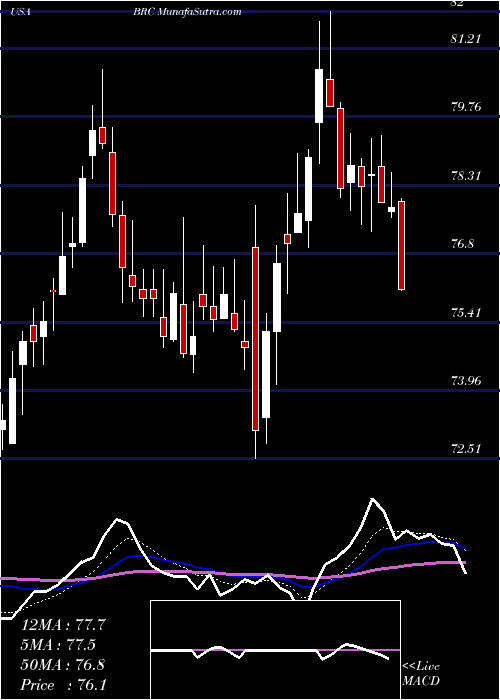Click the 78.31 price axis label
This screenshot has height=700, width=500.
pyautogui.click(x=466, y=175)
